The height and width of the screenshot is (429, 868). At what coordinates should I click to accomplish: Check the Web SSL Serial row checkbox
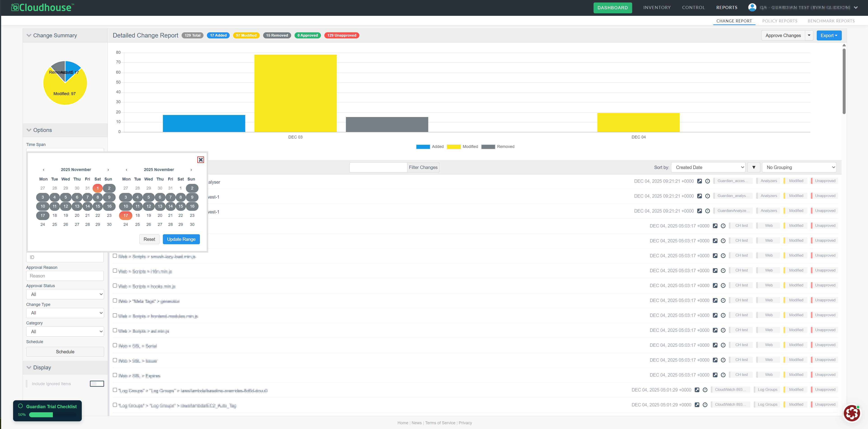click(x=115, y=345)
